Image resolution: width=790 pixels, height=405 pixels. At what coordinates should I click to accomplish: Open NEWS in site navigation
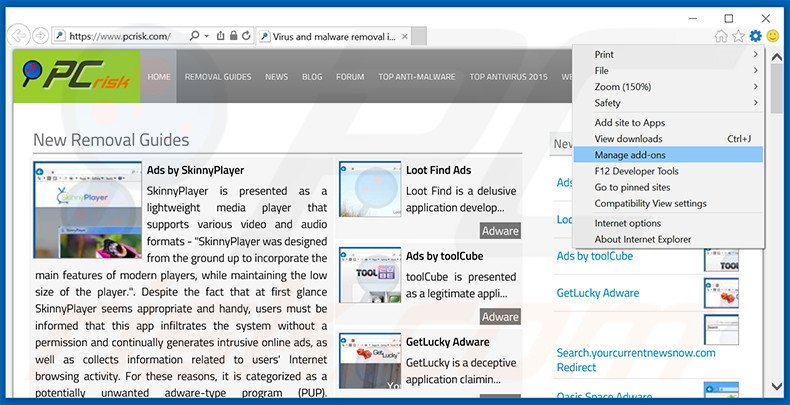(x=277, y=77)
